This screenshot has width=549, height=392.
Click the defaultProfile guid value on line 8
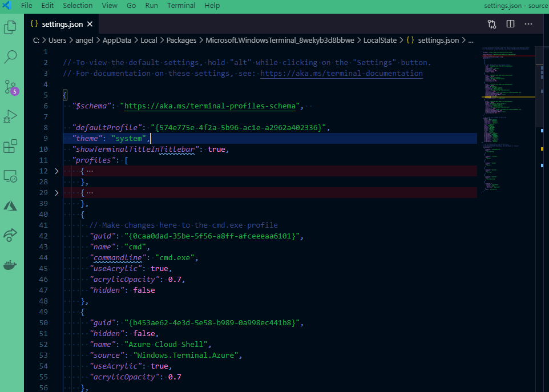[x=239, y=127]
